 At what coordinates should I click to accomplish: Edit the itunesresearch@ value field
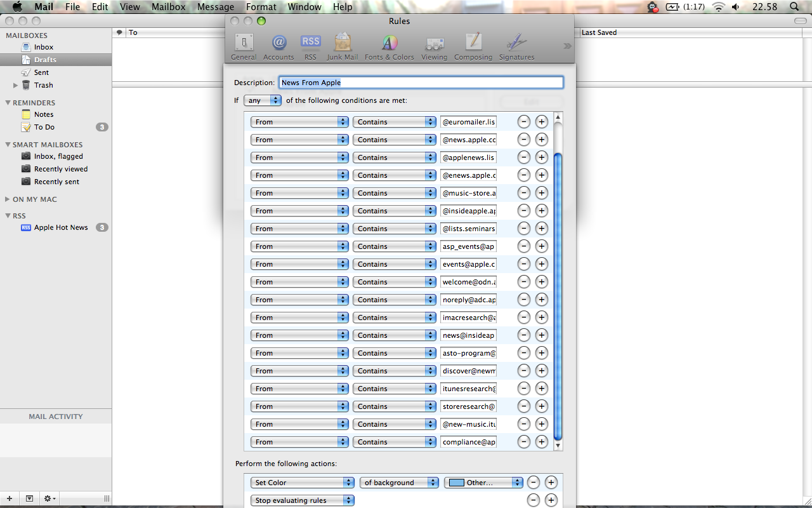(468, 389)
